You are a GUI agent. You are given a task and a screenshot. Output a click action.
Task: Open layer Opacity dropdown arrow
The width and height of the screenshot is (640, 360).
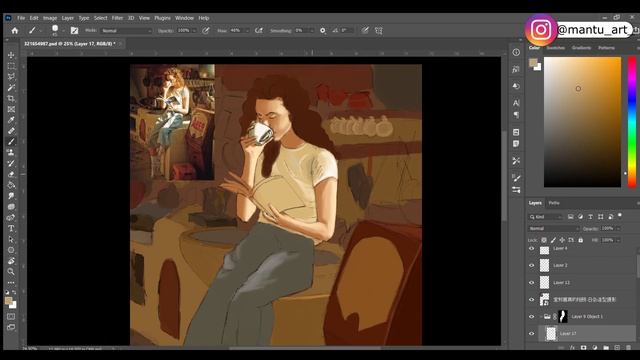618,229
